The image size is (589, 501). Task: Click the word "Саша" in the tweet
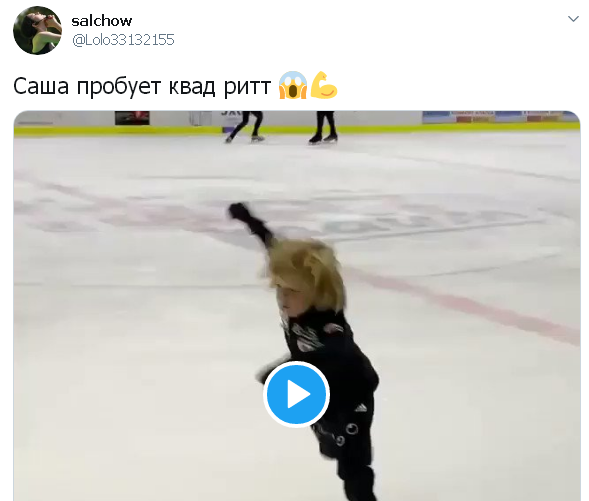(41, 86)
